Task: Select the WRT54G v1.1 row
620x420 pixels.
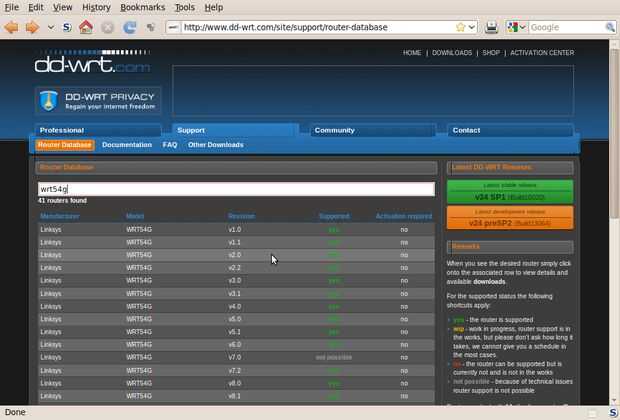Action: click(236, 242)
